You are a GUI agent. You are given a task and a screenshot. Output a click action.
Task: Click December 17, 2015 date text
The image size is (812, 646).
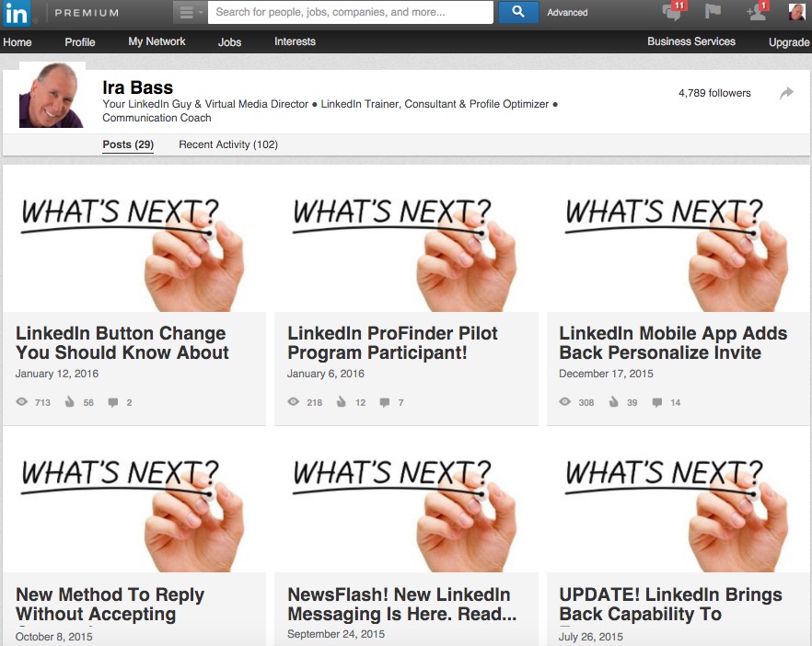(606, 374)
